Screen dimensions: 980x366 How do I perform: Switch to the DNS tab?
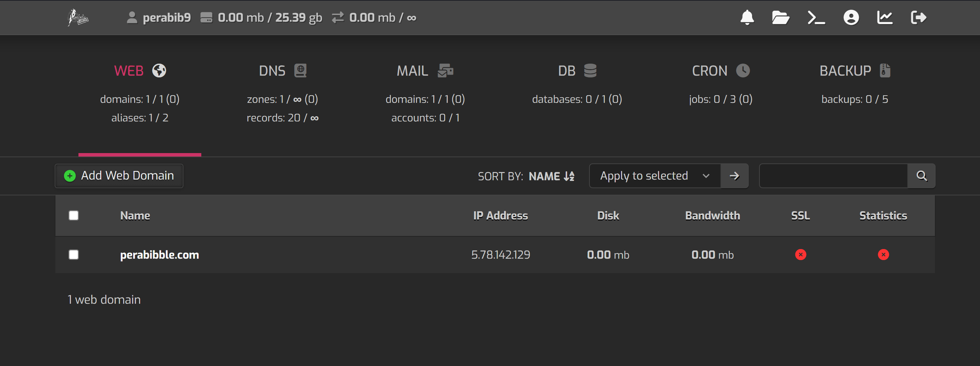coord(282,71)
